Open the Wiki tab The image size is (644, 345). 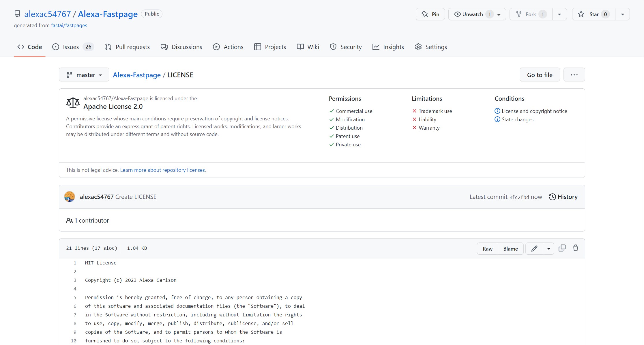point(308,47)
